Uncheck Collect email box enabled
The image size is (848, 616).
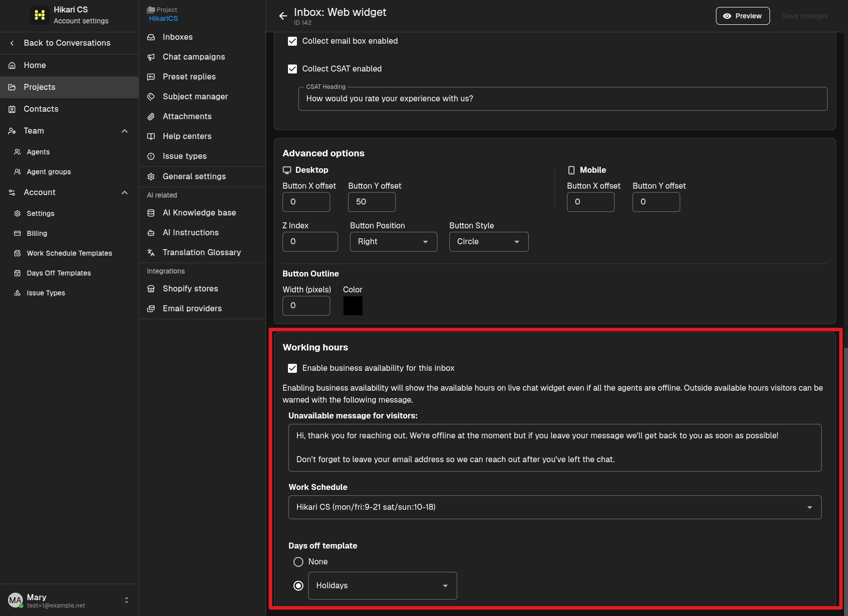click(292, 41)
